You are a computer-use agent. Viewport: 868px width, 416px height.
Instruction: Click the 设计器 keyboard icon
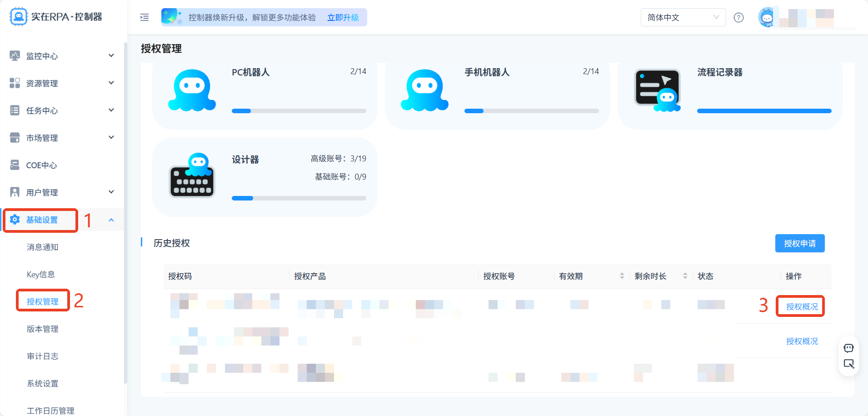click(x=192, y=175)
